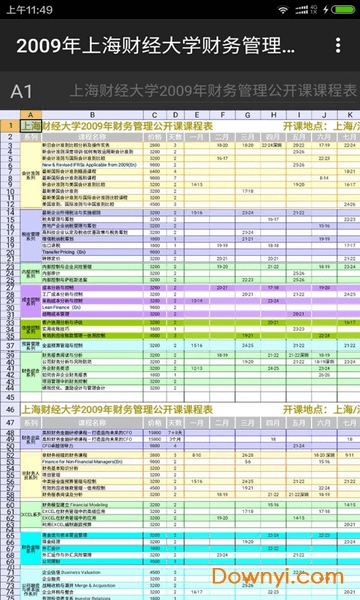Tap the 三月 header cell in row 2
The height and width of the screenshot is (600, 360).
[x=248, y=137]
